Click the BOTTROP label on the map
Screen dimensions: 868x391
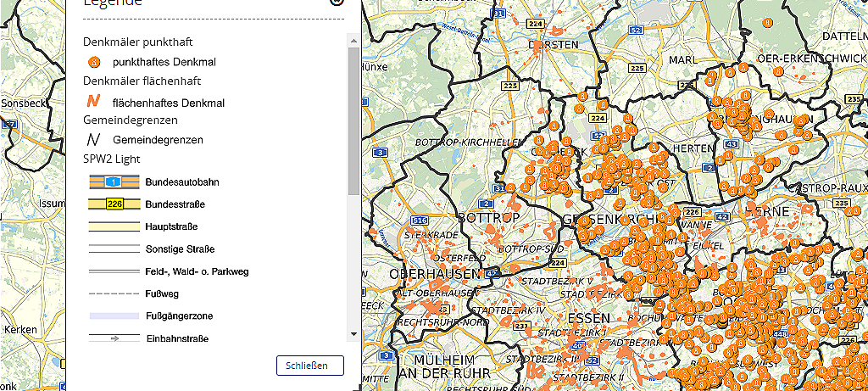click(488, 218)
